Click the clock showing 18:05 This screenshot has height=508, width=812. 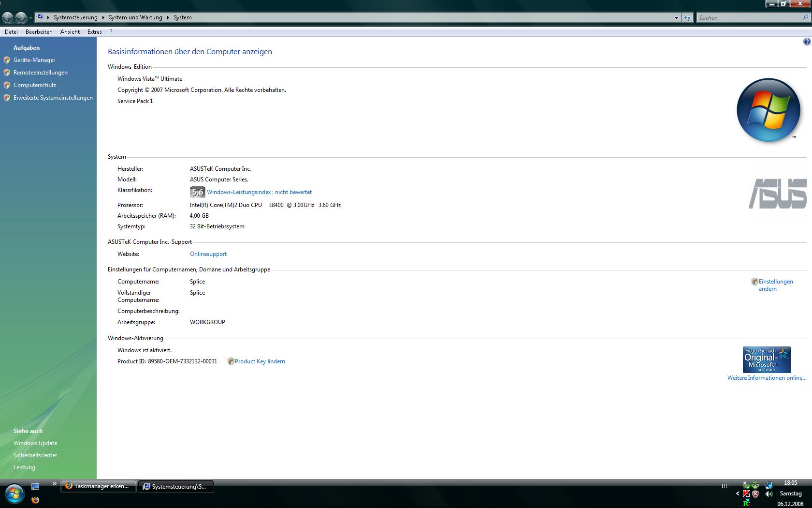pos(791,483)
